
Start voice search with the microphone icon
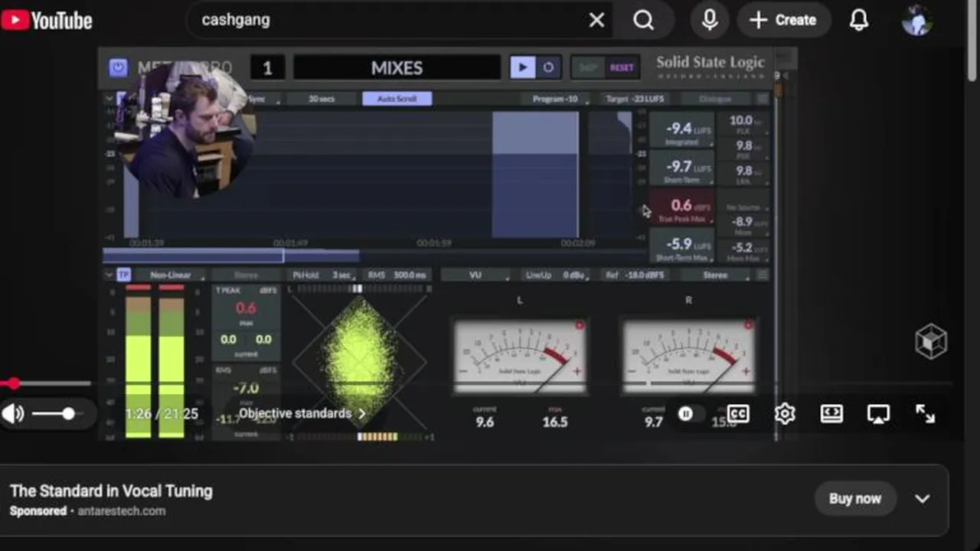(x=710, y=21)
